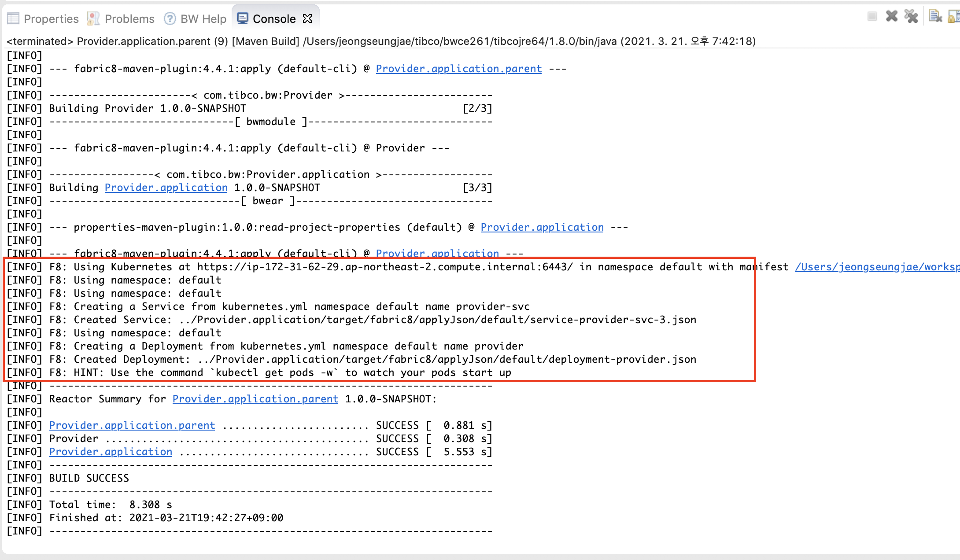
Task: Open the BW Help tab
Action: tap(195, 18)
